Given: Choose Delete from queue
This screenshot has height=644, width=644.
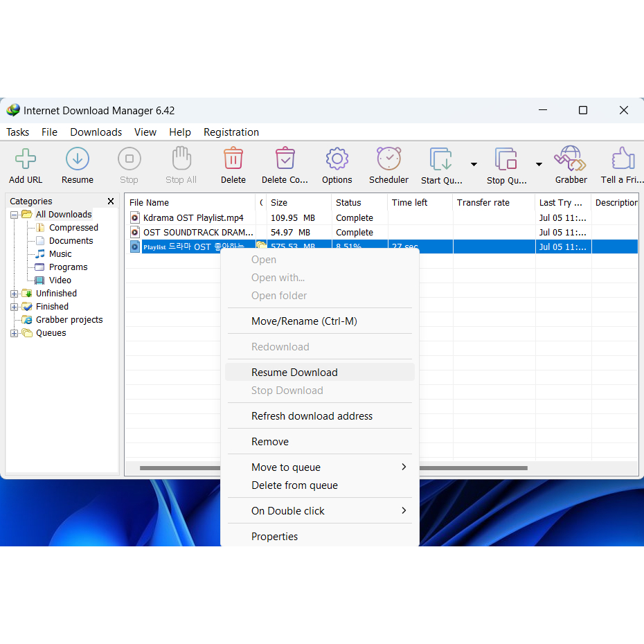Looking at the screenshot, I should (319, 485).
